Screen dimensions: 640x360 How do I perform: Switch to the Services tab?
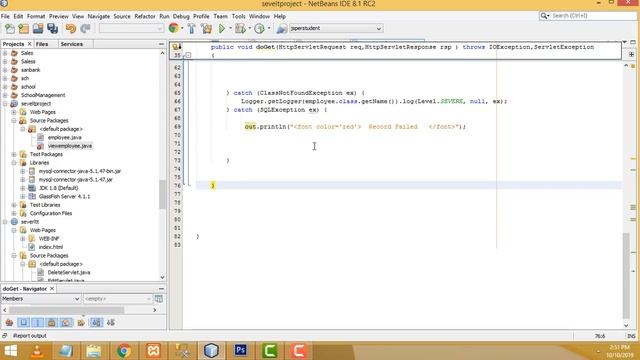point(71,44)
